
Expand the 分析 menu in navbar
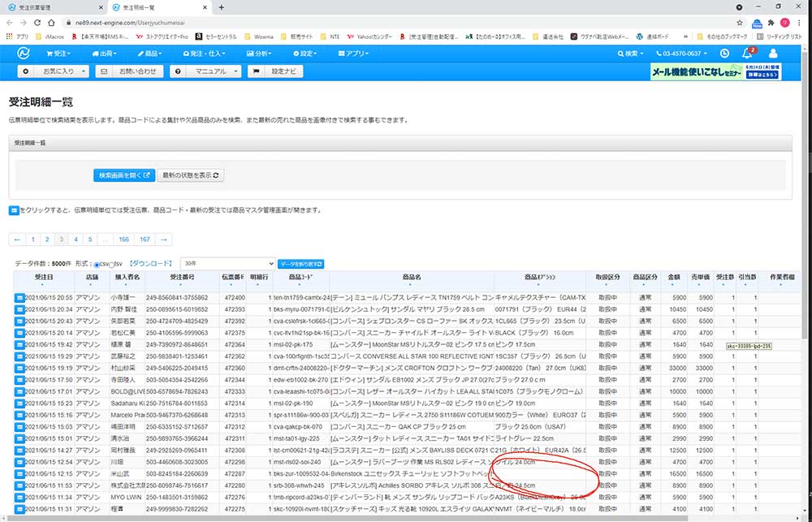(260, 54)
